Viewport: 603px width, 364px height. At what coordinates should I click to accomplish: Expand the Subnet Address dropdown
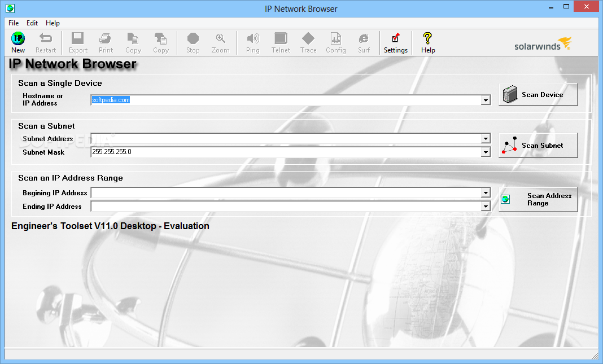(486, 138)
